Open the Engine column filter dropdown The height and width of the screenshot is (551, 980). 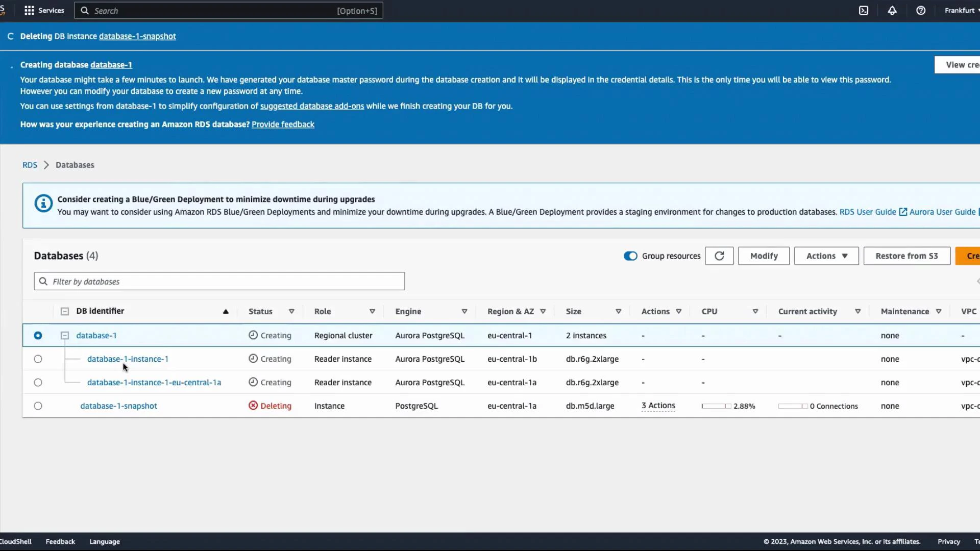[464, 311]
